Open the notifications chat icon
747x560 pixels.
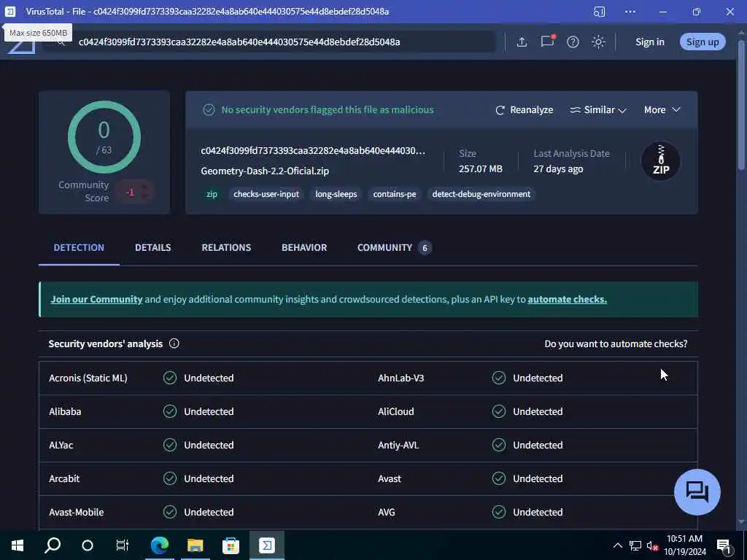[x=547, y=42]
